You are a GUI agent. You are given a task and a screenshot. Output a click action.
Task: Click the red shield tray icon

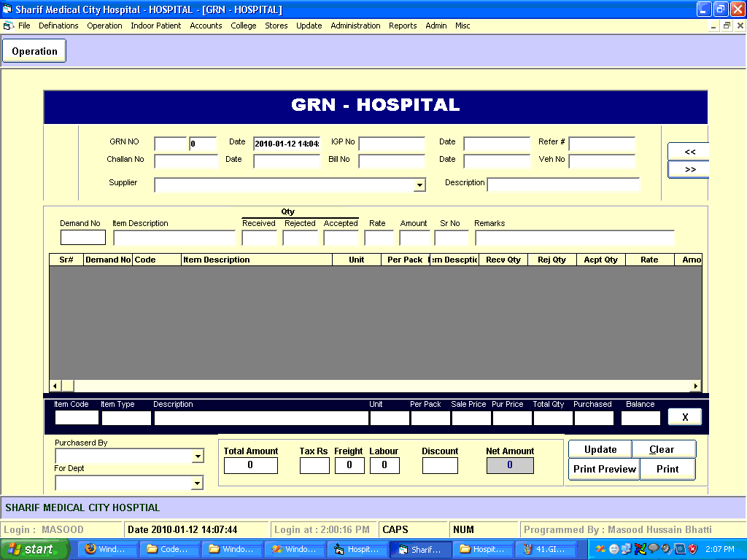point(692,549)
